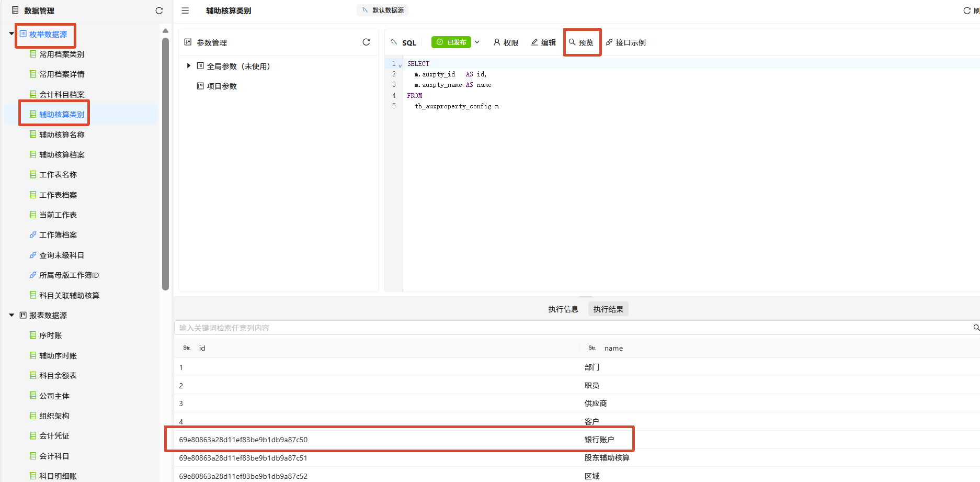This screenshot has width=980, height=482.
Task: Click the refresh icon at top right
Action: tap(967, 10)
